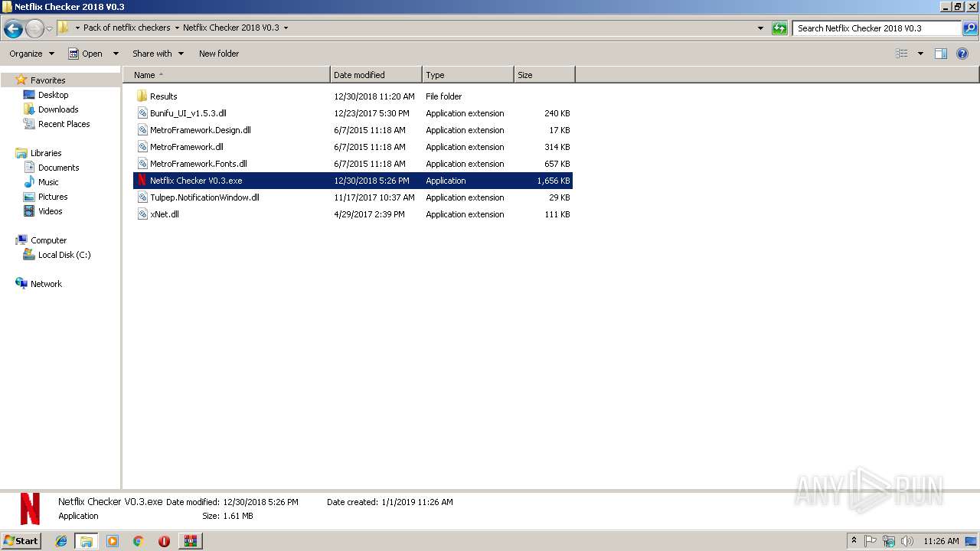Click the '12/23/2017 5:30 PM' date cell
Screen dimensions: 980x551
point(371,113)
